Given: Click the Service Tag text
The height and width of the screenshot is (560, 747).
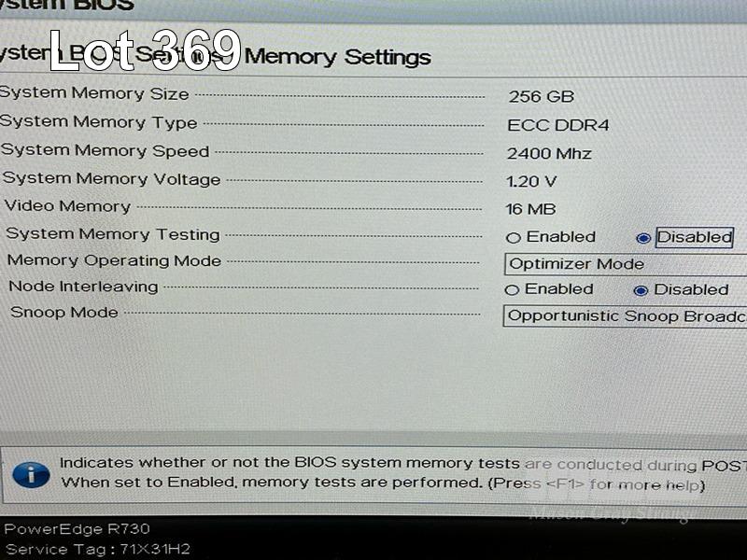Looking at the screenshot, I should pyautogui.click(x=98, y=549).
